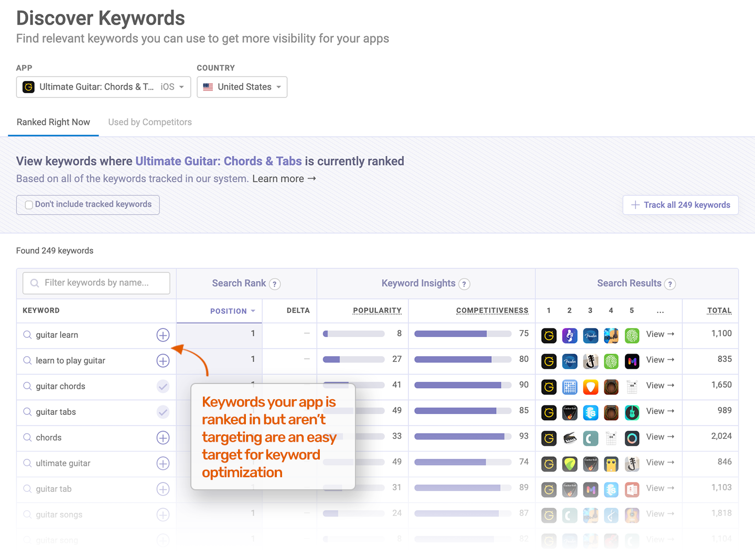Click second result app icon in 'guitar learn'
Viewport: 755px width, 560px height.
pos(570,335)
